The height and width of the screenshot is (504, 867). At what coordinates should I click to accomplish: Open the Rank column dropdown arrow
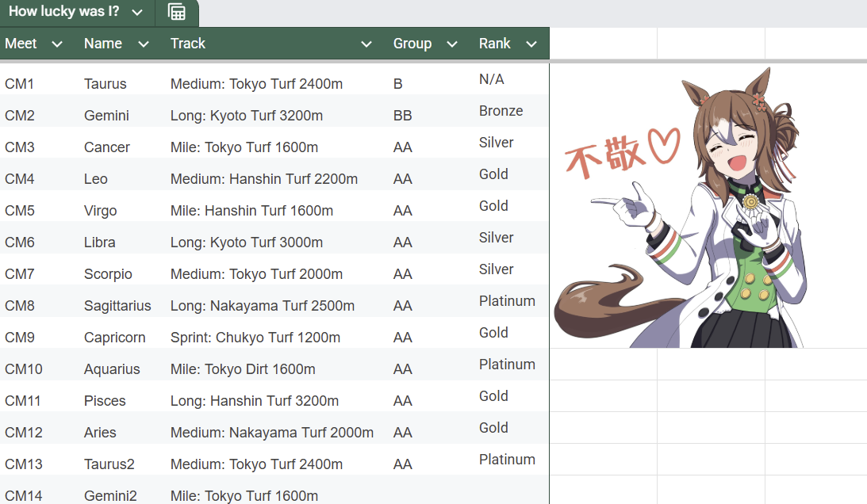[x=531, y=44]
